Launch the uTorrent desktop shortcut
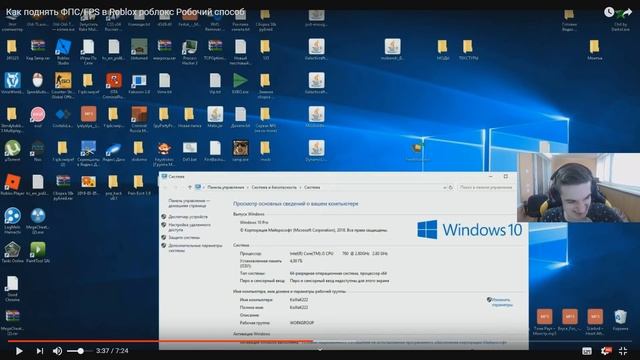This screenshot has width=640, height=360. click(x=12, y=151)
